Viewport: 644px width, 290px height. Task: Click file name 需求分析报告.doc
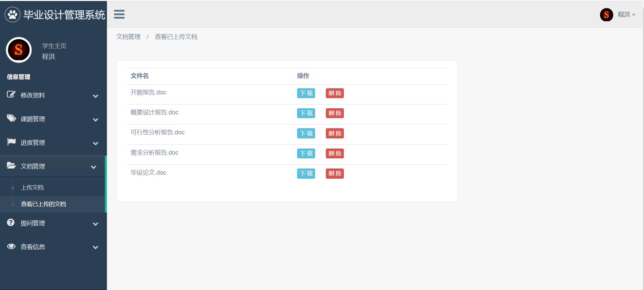tap(154, 153)
